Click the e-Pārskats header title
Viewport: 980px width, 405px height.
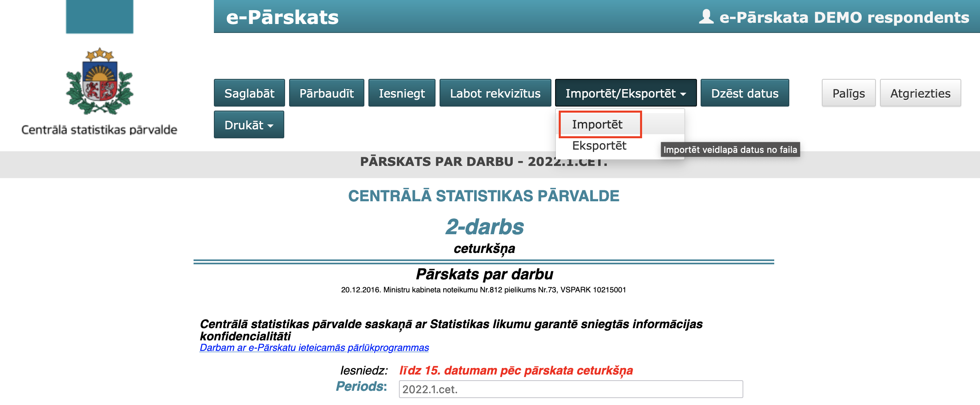[282, 17]
